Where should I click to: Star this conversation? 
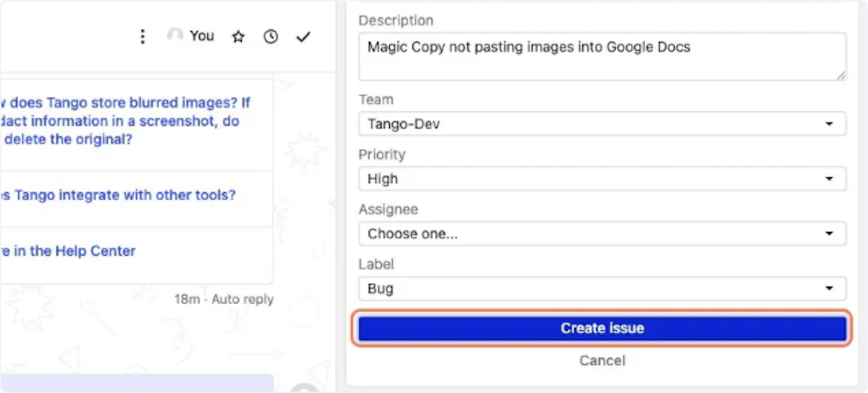238,37
